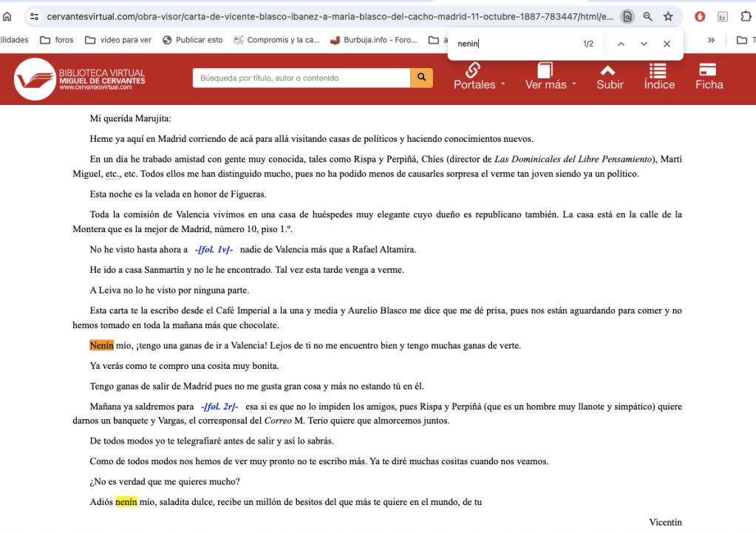This screenshot has width=756, height=533.
Task: Expand the Portales dropdown menu
Action: click(x=479, y=76)
